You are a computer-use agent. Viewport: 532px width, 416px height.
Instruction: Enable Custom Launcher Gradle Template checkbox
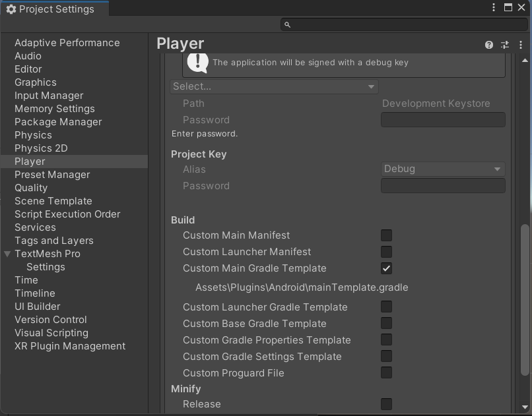(386, 307)
